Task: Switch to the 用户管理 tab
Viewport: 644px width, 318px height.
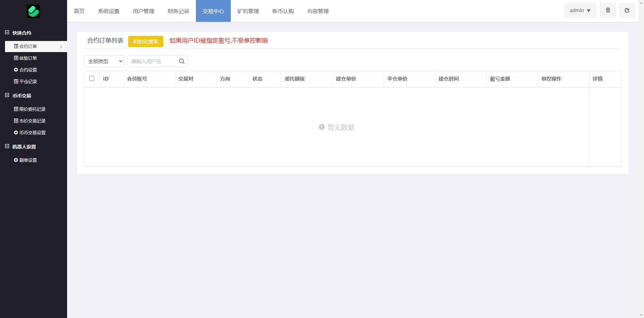Action: click(x=143, y=11)
